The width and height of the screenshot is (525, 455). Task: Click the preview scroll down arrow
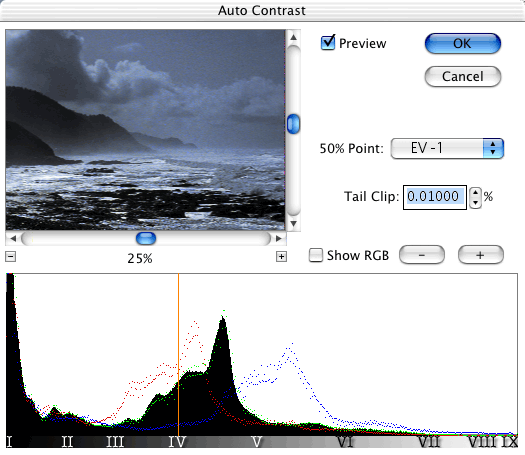point(294,224)
